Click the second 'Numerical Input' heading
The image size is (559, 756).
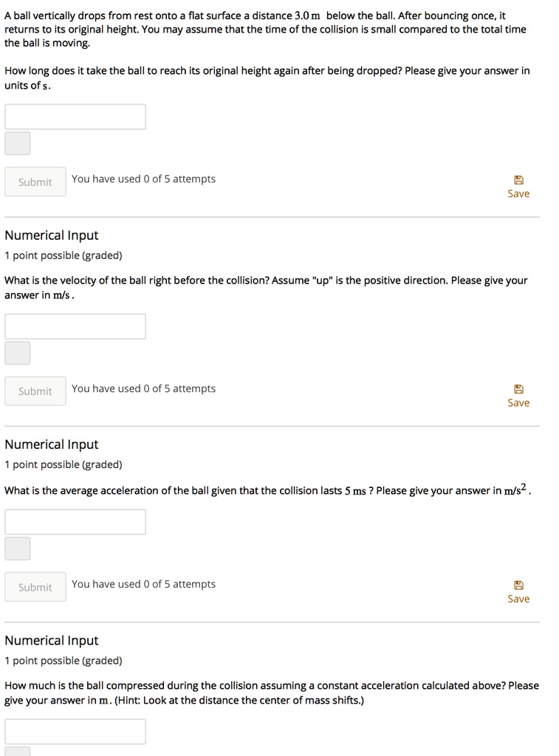click(x=52, y=444)
